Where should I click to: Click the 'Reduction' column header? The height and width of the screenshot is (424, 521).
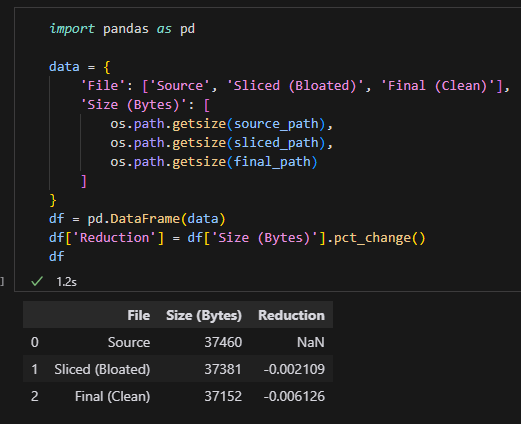click(x=291, y=315)
